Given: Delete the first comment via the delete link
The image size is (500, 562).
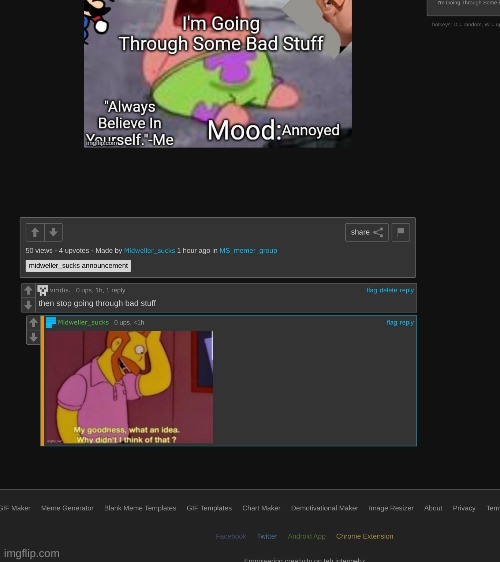Looking at the screenshot, I should tap(389, 290).
